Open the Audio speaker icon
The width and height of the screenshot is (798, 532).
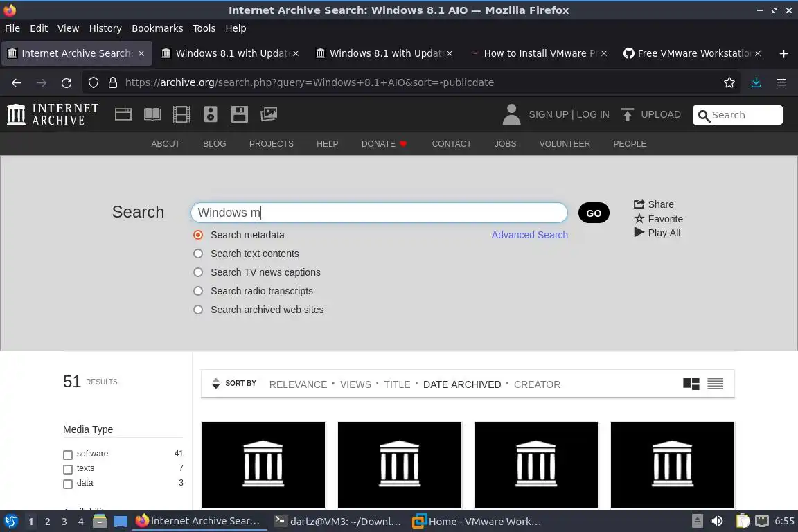click(x=210, y=114)
